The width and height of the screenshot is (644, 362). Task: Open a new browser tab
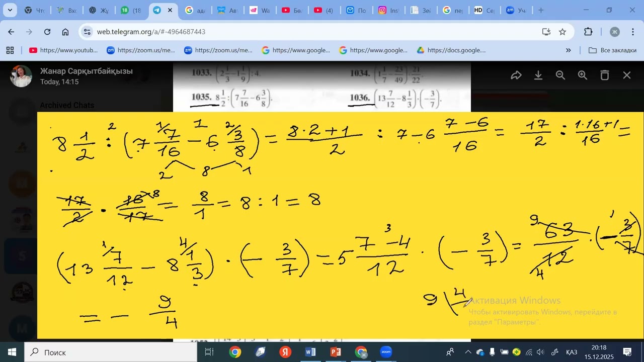541,10
